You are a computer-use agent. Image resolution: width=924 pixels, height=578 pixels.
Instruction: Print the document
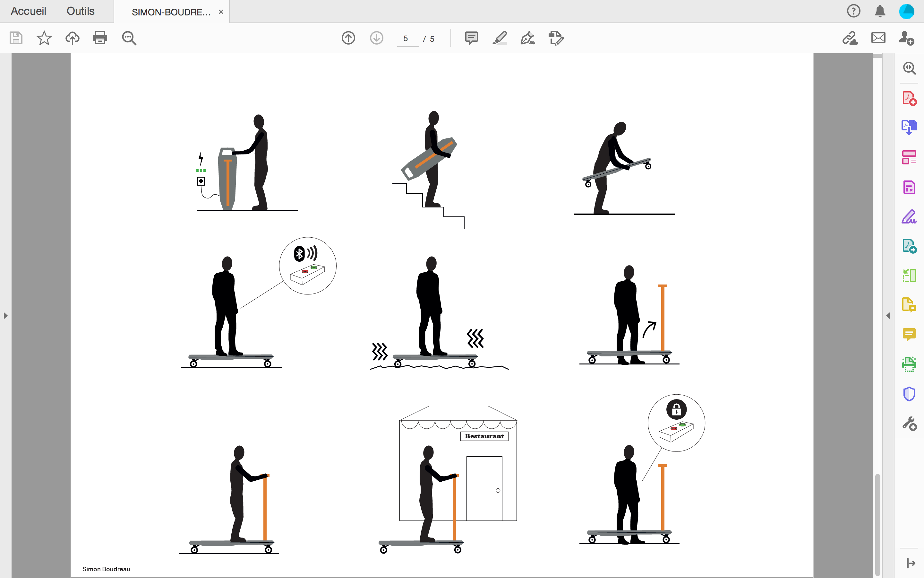pos(100,38)
